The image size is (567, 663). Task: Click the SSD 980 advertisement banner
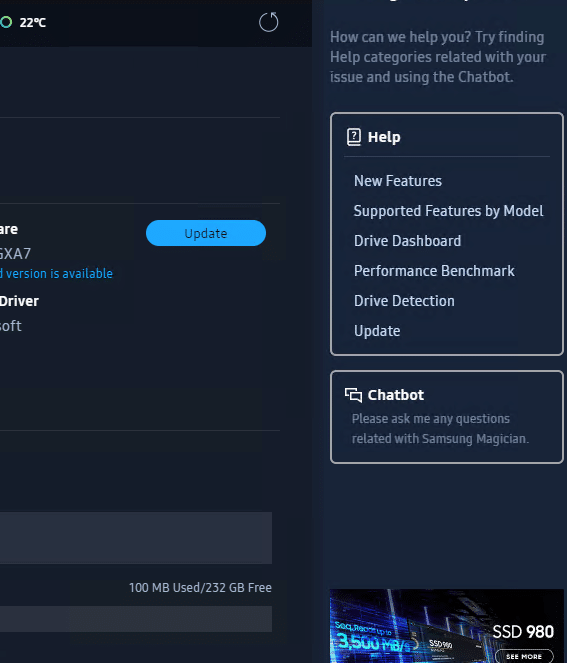447,626
